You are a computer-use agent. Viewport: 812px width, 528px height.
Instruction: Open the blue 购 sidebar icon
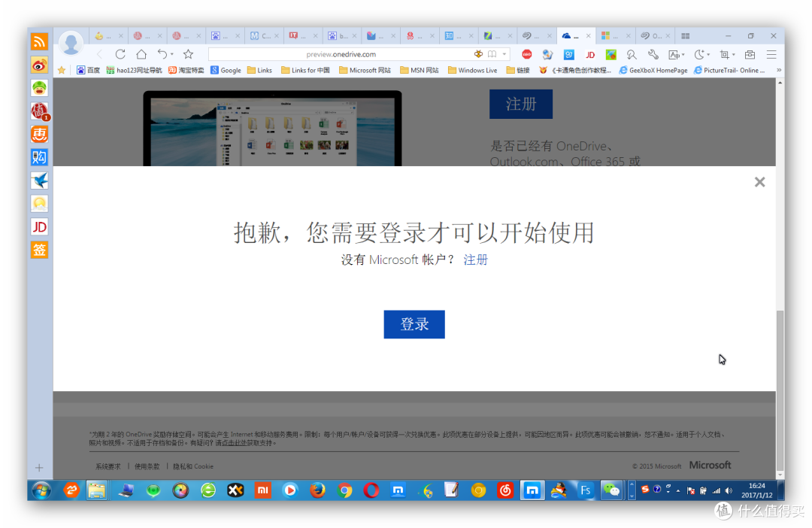[39, 157]
